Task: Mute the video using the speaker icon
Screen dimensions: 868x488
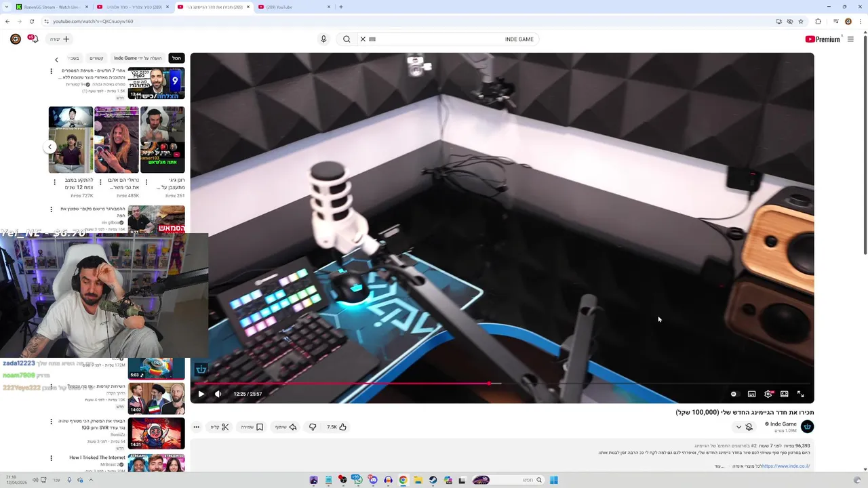Action: 218,394
